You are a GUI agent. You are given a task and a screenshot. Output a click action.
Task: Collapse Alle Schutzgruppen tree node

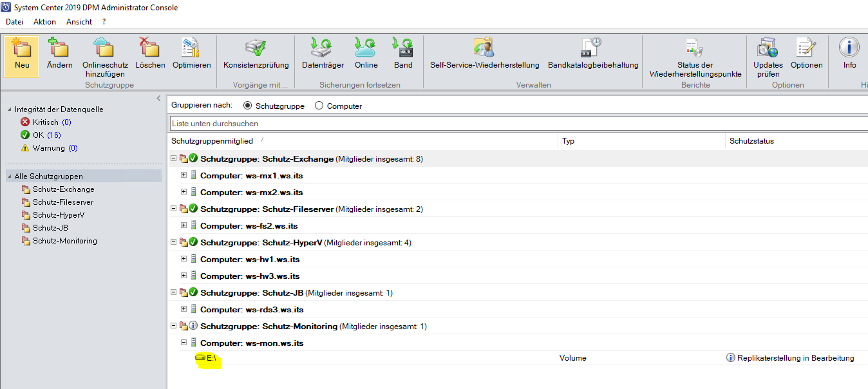click(x=9, y=176)
